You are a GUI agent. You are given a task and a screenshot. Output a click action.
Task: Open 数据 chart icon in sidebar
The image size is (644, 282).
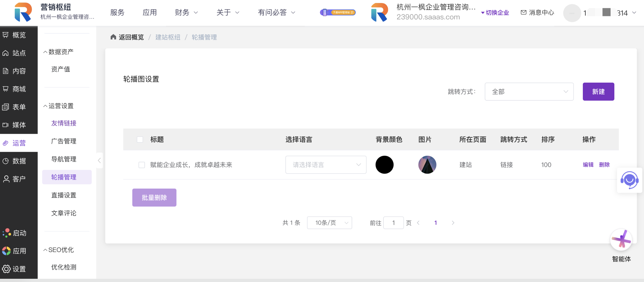[6, 161]
